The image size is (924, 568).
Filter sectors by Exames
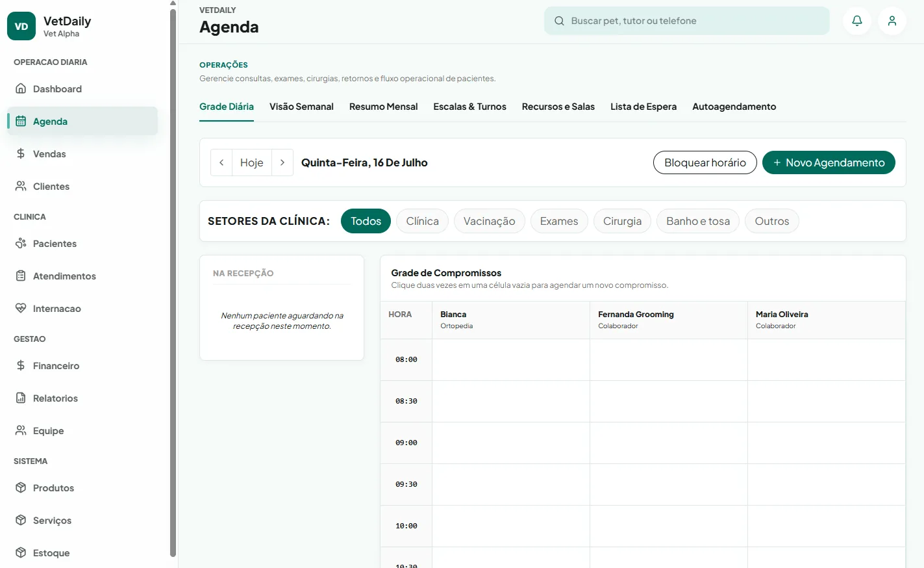[559, 221]
